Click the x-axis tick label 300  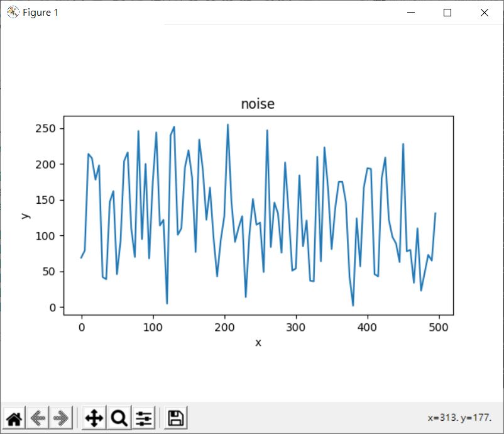tap(296, 327)
